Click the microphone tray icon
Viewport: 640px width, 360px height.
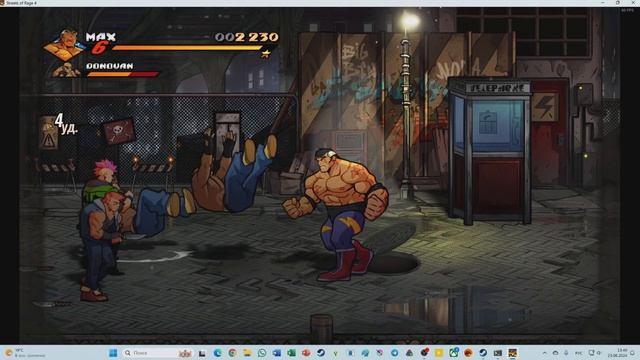tap(566, 353)
